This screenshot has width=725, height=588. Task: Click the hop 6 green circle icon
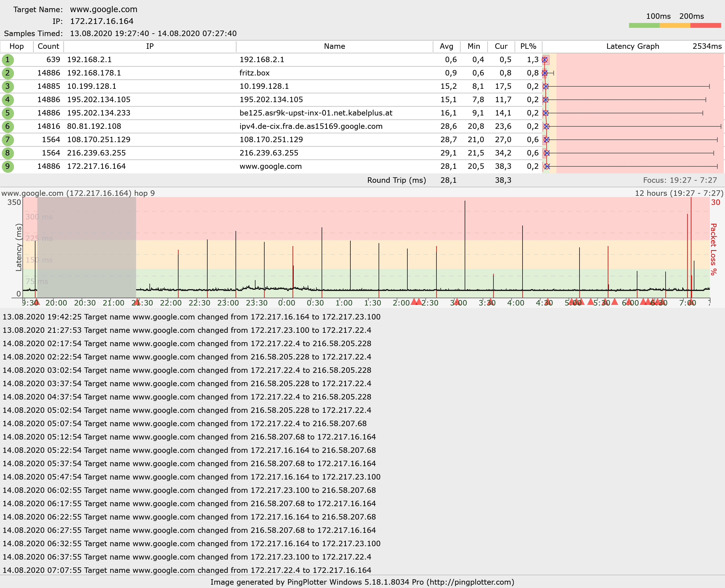(8, 126)
